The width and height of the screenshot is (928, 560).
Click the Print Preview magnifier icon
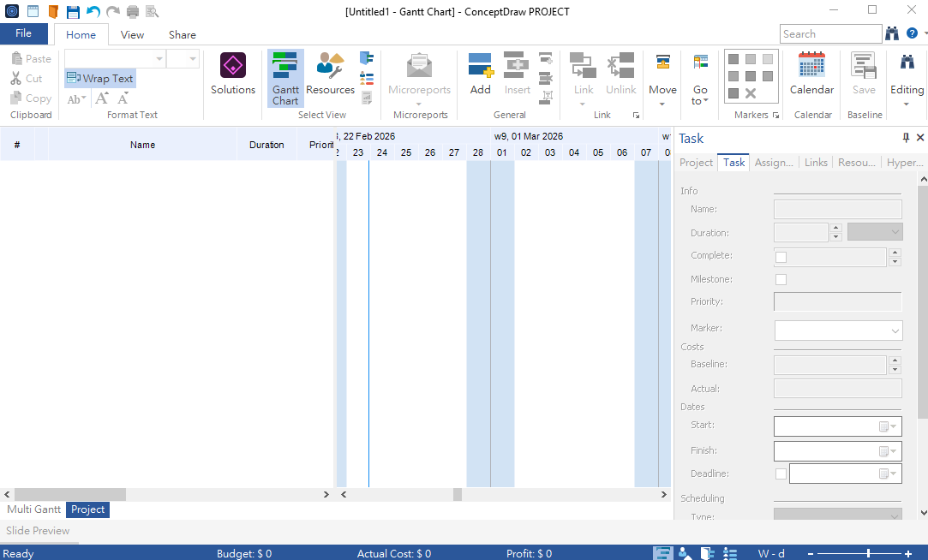pyautogui.click(x=153, y=11)
